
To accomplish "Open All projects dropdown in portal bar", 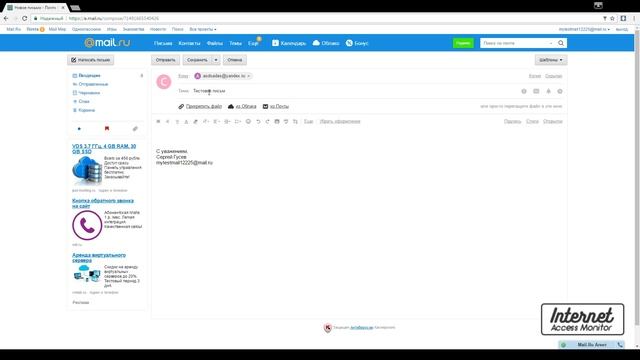I will 203,29.
